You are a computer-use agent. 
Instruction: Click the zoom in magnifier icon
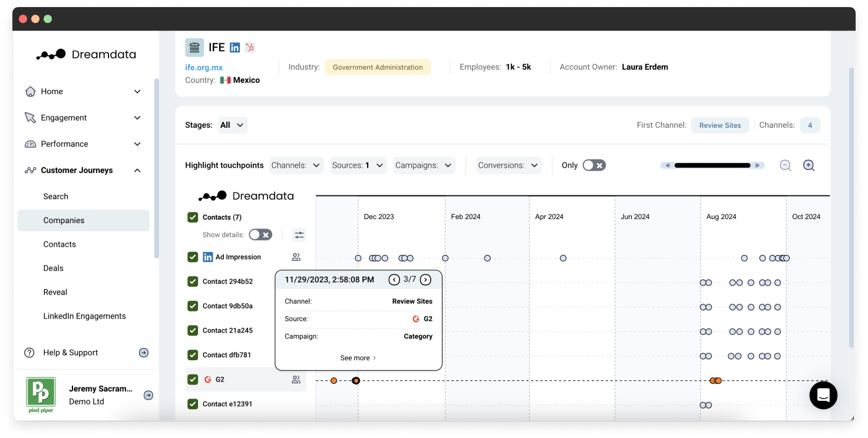pos(808,165)
